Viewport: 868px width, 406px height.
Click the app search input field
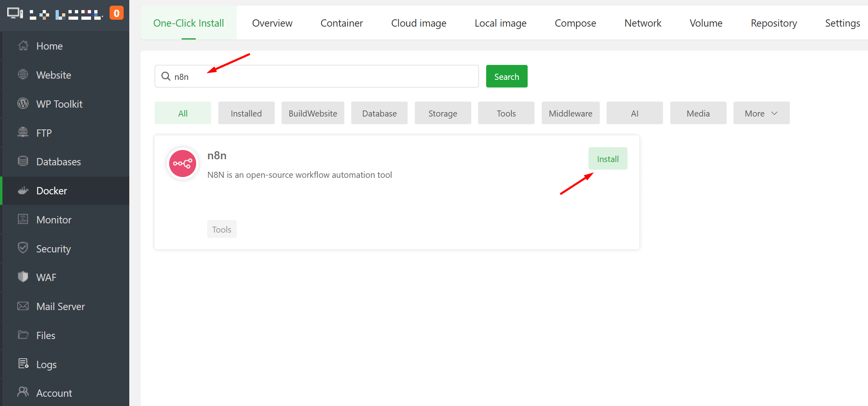pos(317,76)
